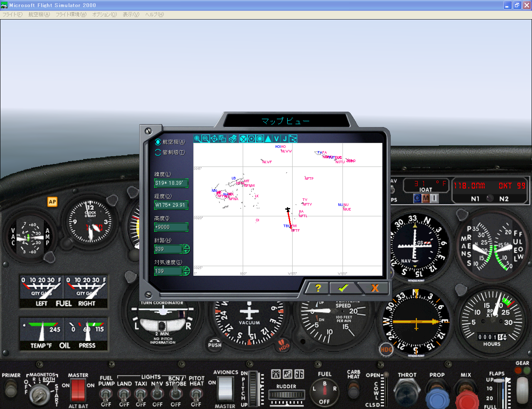The image size is (532, 409).
Task: Click the Flight Simulator title bar icon
Action: click(4, 5)
